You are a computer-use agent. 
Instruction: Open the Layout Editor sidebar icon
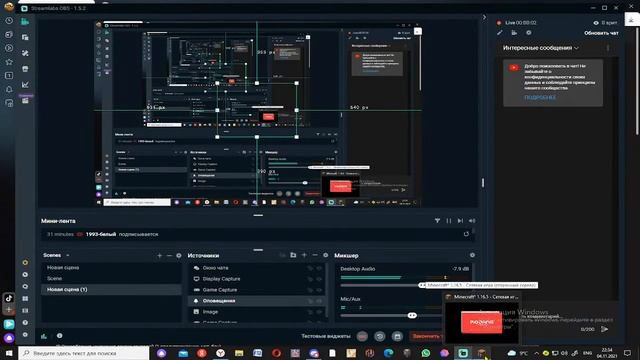pyautogui.click(x=25, y=37)
